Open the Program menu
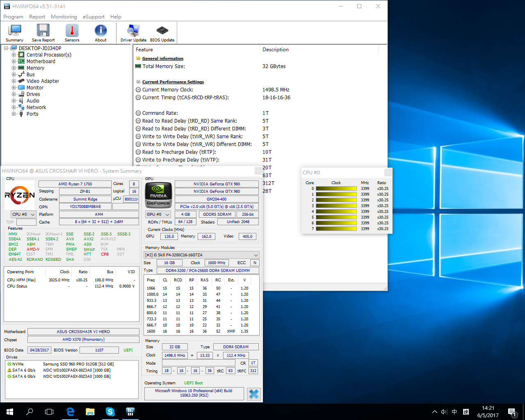The image size is (525, 420). [x=13, y=17]
